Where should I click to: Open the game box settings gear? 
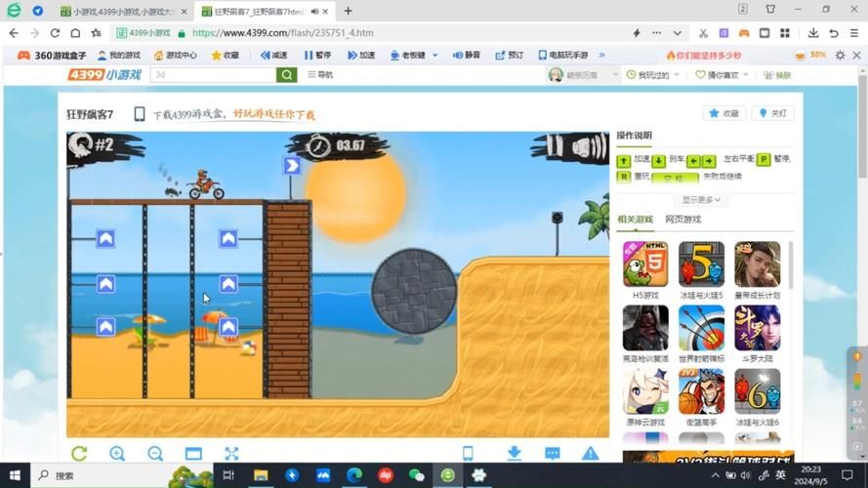tap(841, 56)
